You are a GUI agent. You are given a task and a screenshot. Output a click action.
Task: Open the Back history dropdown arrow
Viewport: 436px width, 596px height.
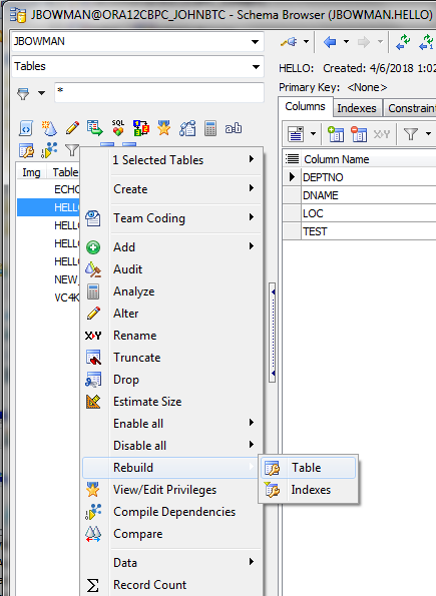click(x=346, y=41)
